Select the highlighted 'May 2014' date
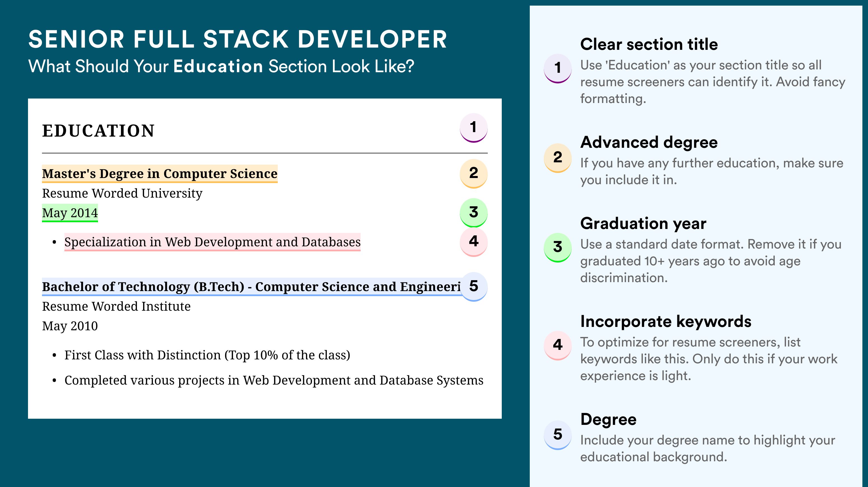The height and width of the screenshot is (487, 868). pyautogui.click(x=70, y=213)
